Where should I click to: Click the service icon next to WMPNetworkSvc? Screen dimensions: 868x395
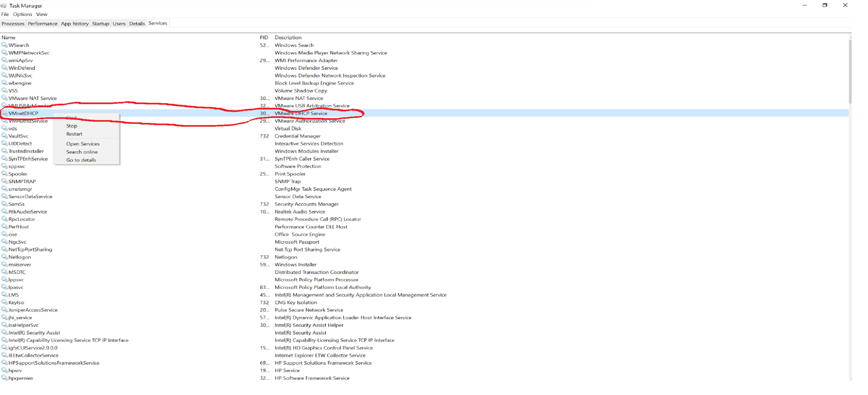4,52
